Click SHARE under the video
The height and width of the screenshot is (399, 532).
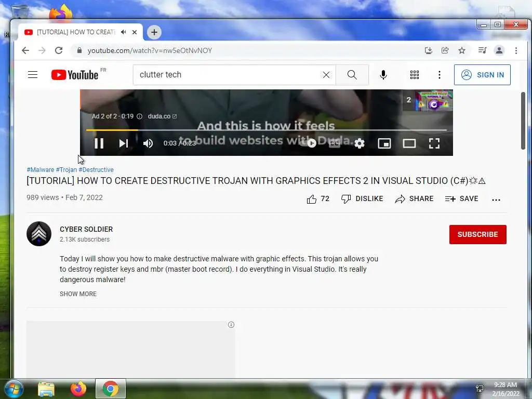[414, 199]
